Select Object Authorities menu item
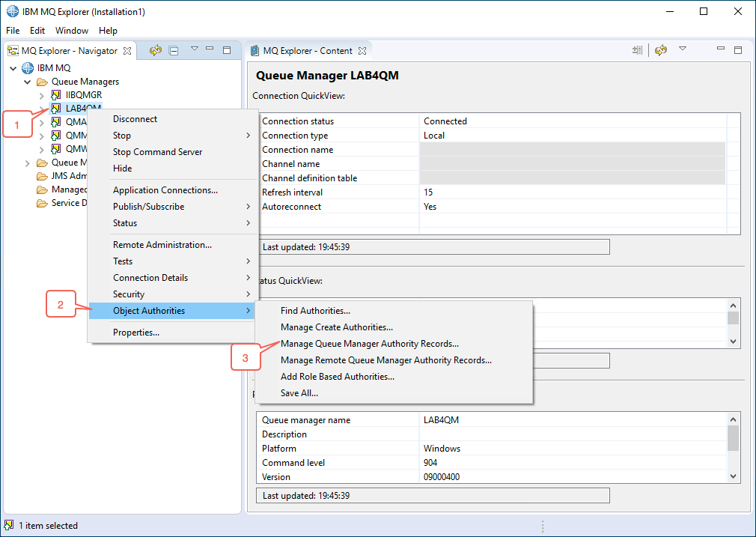The image size is (756, 537). coord(173,311)
